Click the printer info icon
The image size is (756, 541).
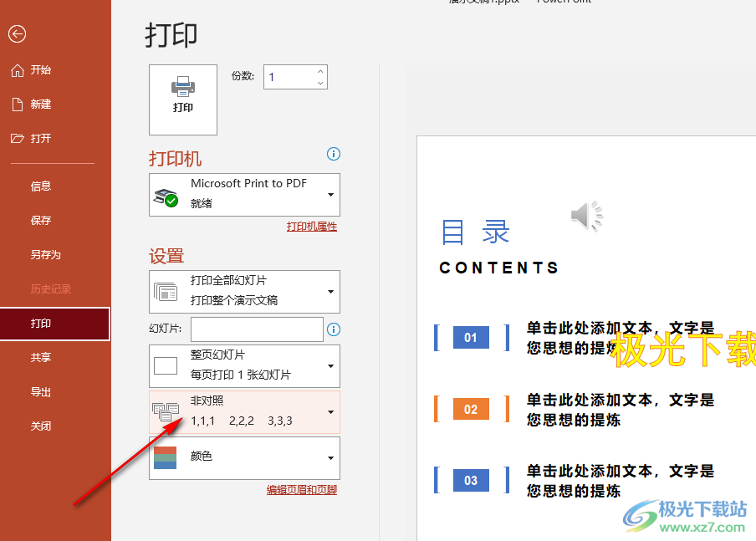[334, 154]
